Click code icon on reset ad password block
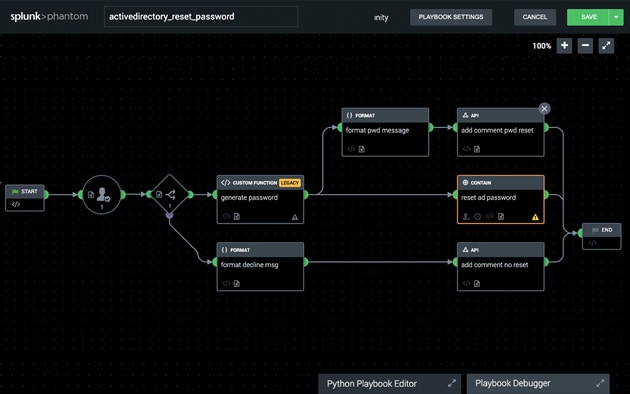This screenshot has width=630, height=394. [x=489, y=216]
